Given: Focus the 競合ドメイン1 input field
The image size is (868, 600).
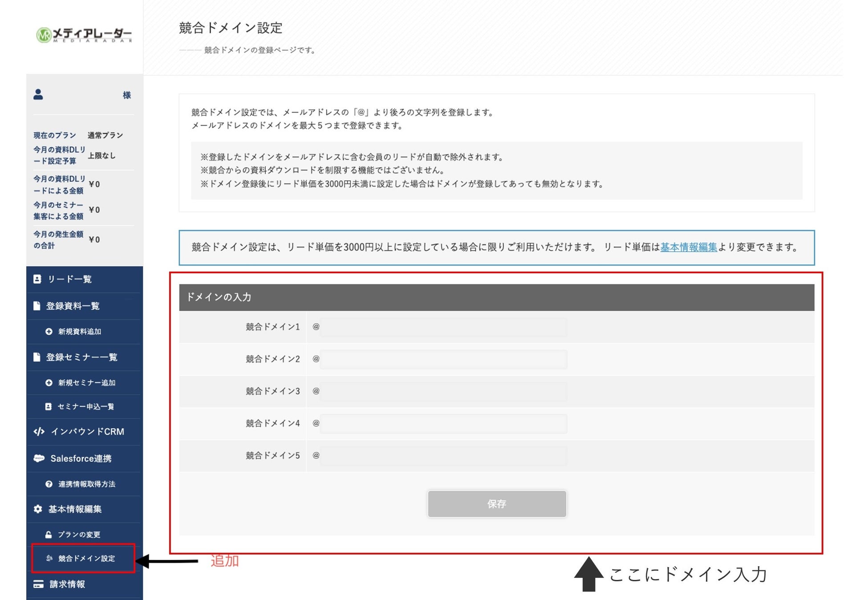Looking at the screenshot, I should [443, 327].
